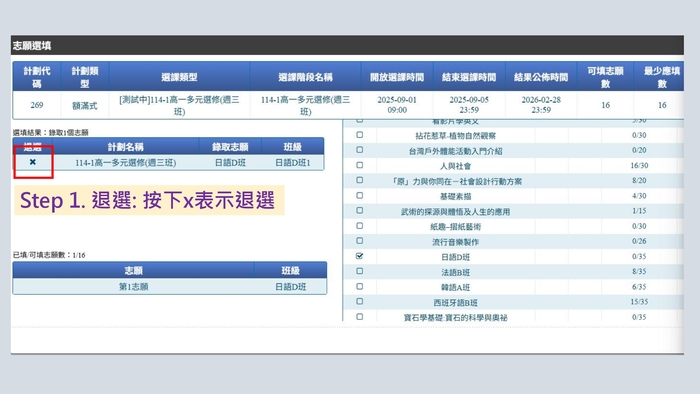
Task: Click the opening time 2025-09-01 09:00
Action: tap(397, 105)
